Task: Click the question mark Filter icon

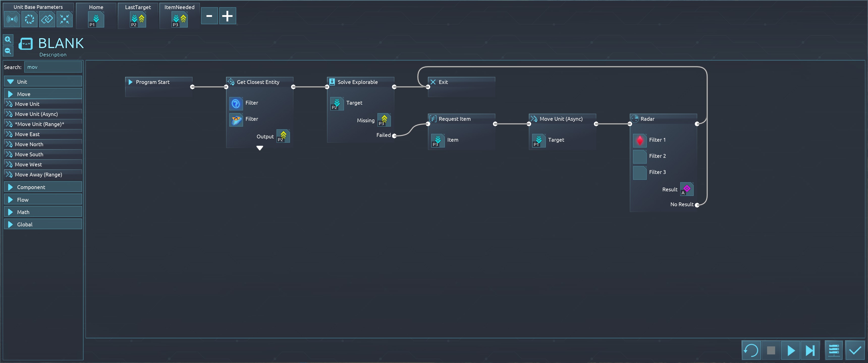Action: (x=236, y=103)
